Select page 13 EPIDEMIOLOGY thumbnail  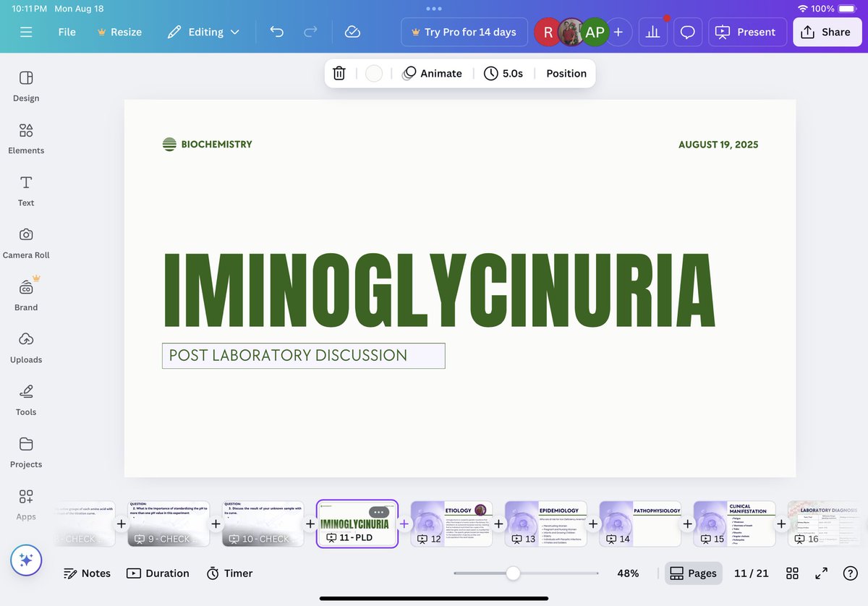click(545, 524)
